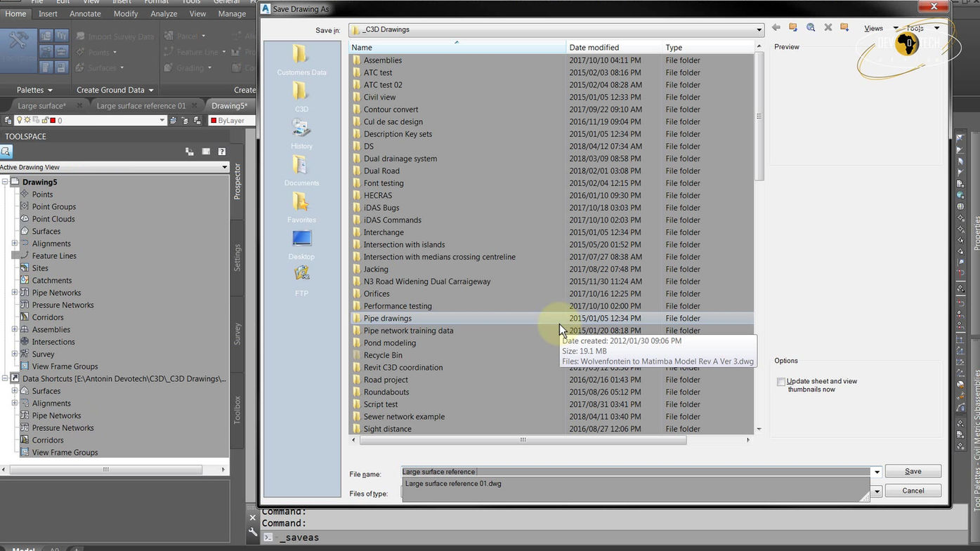The width and height of the screenshot is (980, 551).
Task: Open Favorites in the places sidebar
Action: point(301,207)
